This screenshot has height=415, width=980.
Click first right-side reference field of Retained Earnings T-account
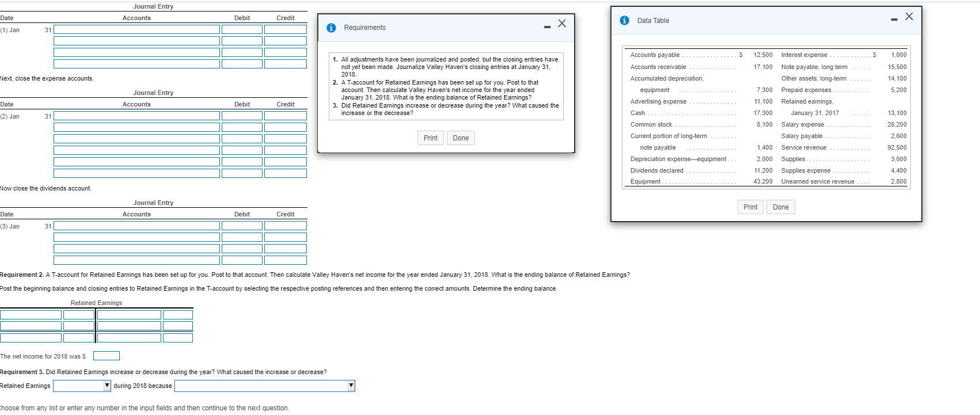[129, 315]
